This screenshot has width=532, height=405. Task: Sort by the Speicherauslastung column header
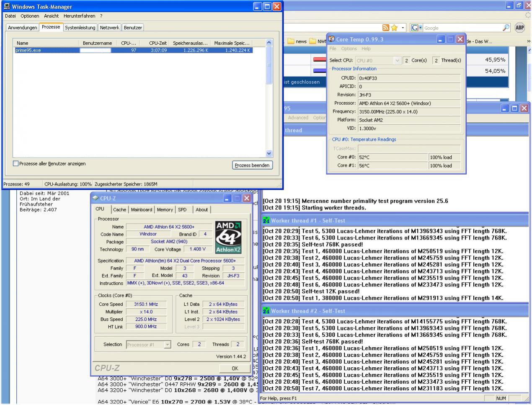click(189, 43)
